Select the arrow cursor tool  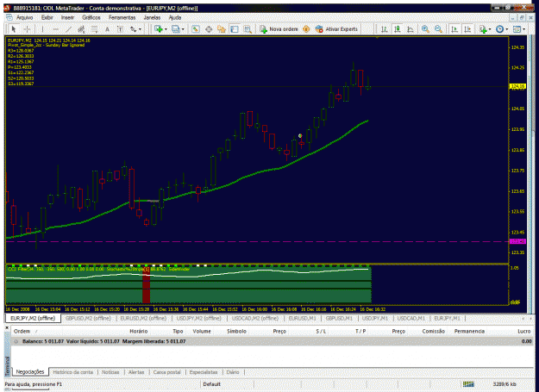point(14,29)
